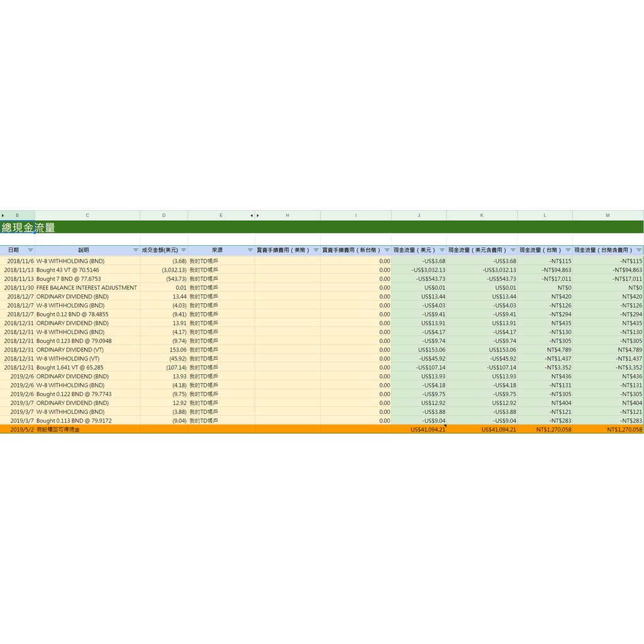Open the filter icon for 日期 column
Viewport: 644px width, 644px height.
pyautogui.click(x=30, y=250)
